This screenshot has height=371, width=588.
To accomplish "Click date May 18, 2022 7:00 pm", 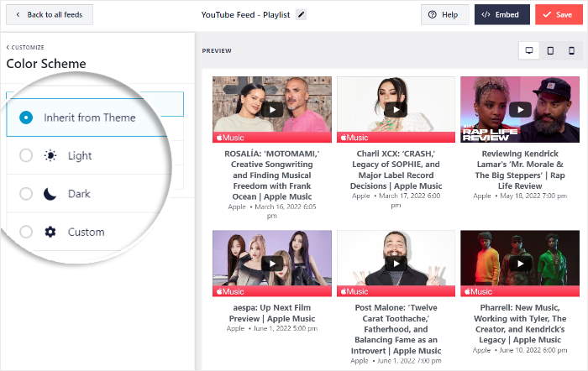I will [533, 196].
